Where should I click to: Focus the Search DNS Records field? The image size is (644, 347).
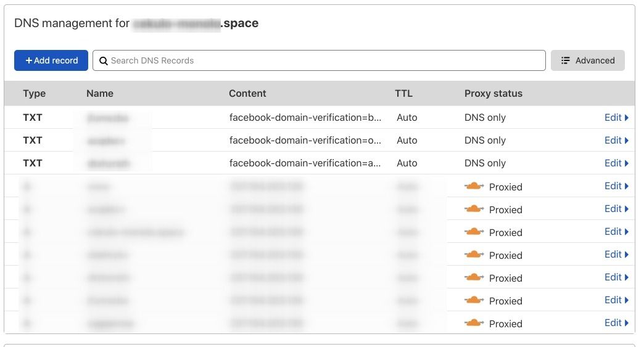pos(321,60)
